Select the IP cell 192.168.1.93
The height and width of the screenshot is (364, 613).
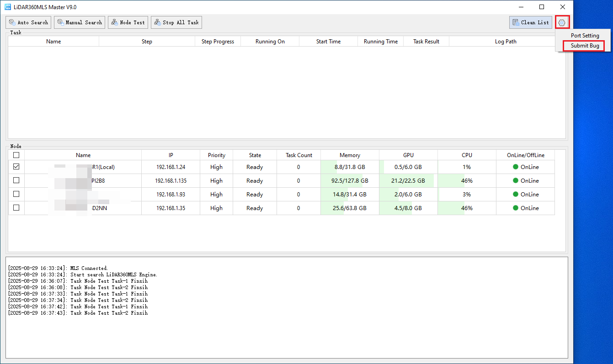[x=171, y=195]
